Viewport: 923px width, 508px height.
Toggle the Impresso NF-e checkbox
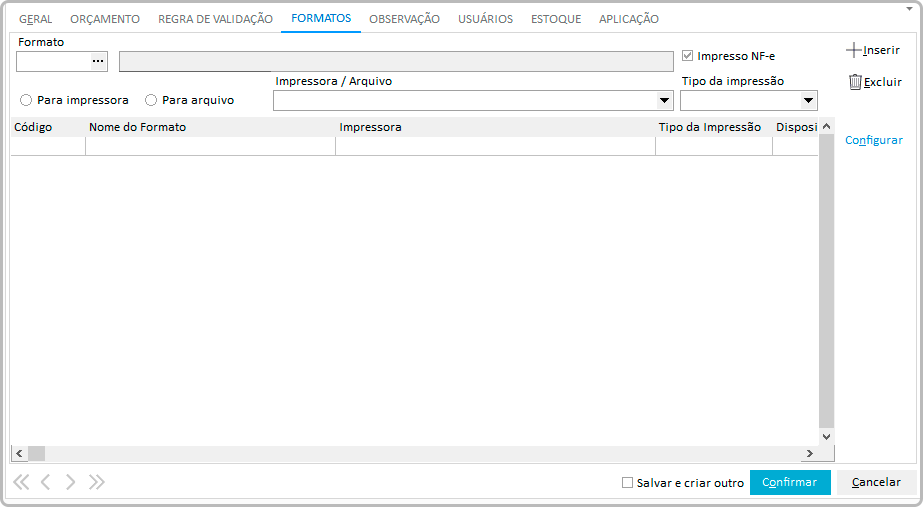[687, 56]
